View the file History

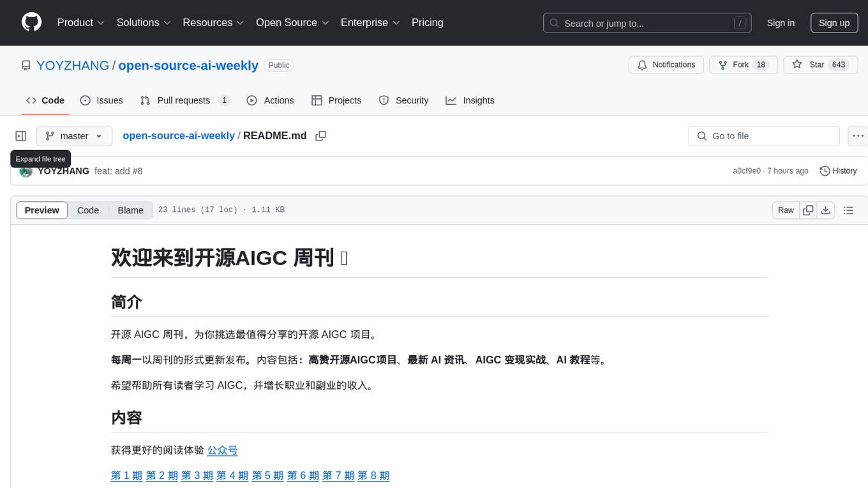click(838, 171)
